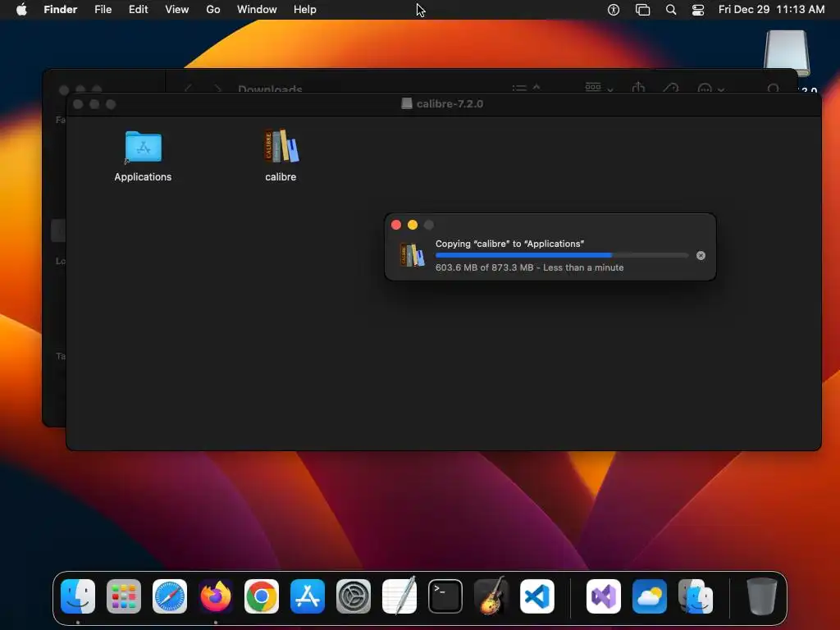The width and height of the screenshot is (840, 630).
Task: Open the View menu
Action: coord(177,10)
